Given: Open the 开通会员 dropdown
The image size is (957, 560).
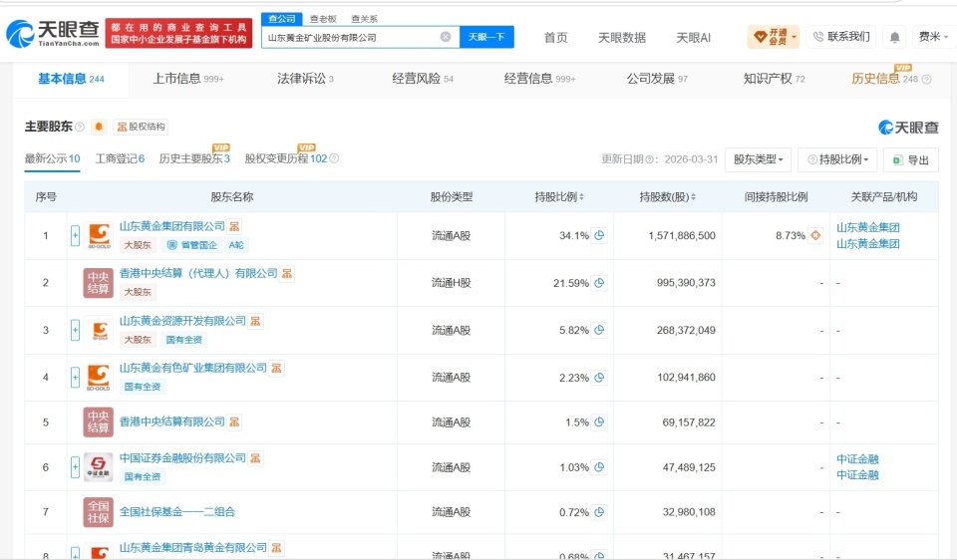Looking at the screenshot, I should pos(774,37).
